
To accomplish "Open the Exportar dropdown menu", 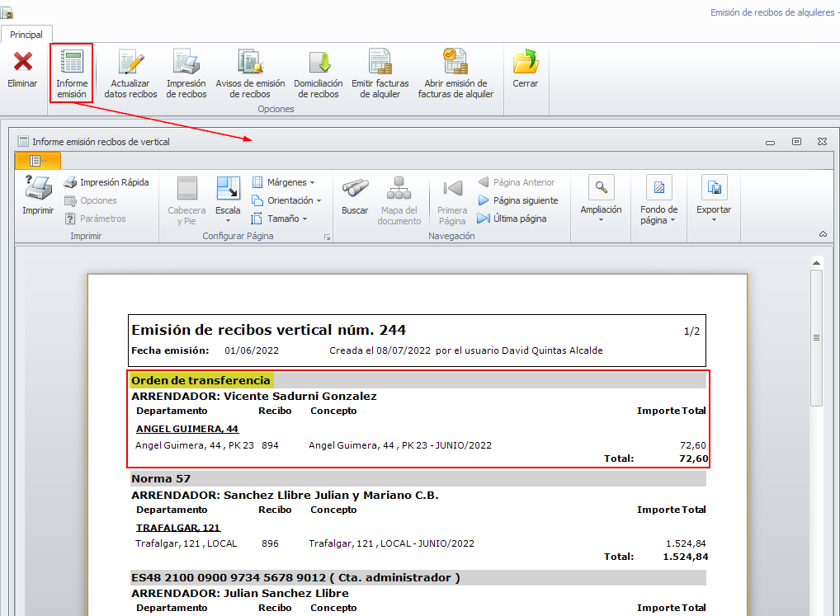I will coord(714,198).
